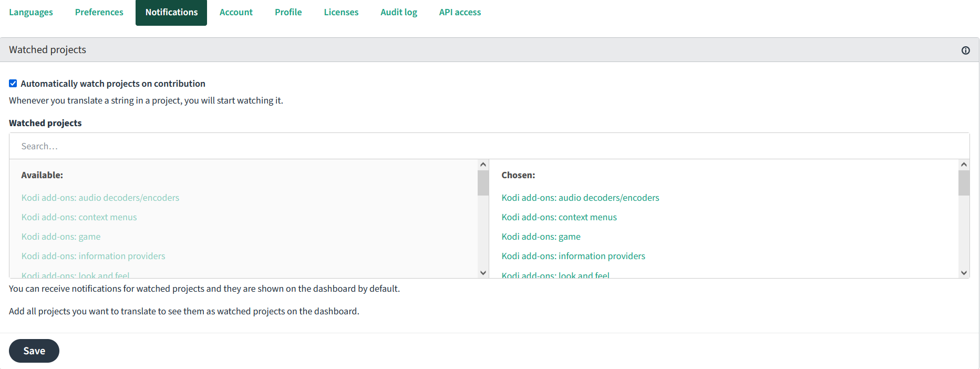
Task: Remove look and feel from Chosen list
Action: tap(555, 274)
